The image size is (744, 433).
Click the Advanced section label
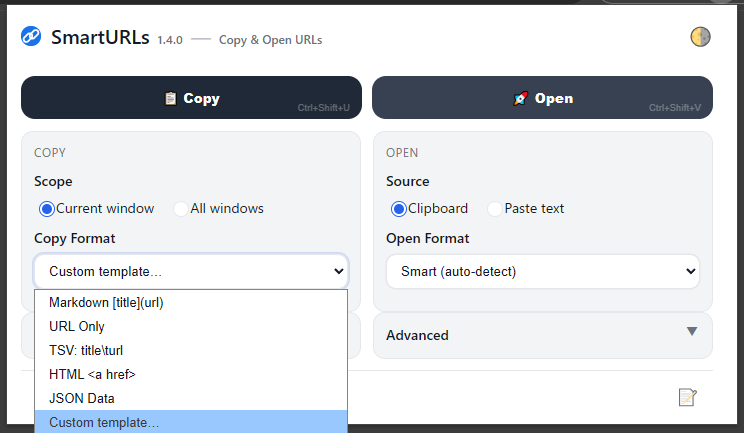tap(417, 335)
